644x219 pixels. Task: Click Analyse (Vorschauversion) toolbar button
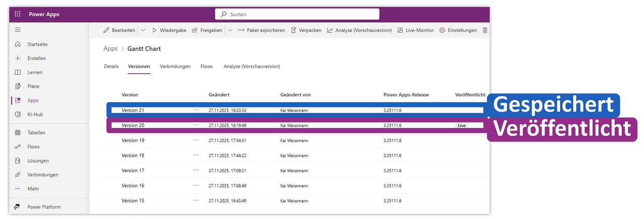pos(359,30)
